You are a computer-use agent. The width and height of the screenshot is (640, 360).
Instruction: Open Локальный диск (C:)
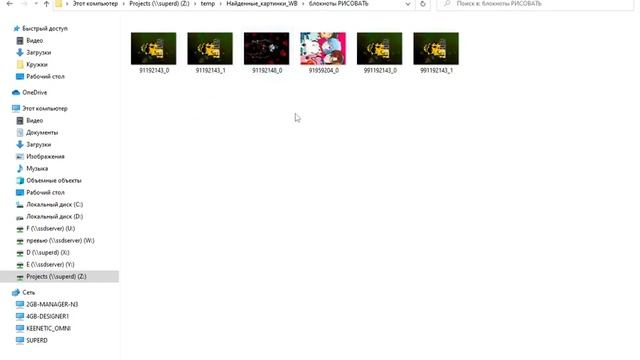coord(54,204)
